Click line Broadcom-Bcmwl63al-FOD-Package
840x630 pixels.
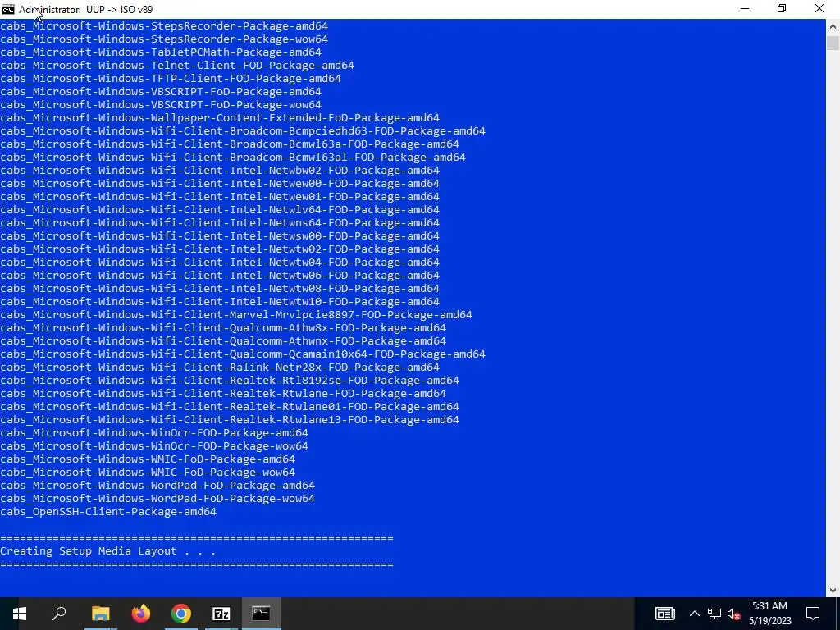coord(233,157)
